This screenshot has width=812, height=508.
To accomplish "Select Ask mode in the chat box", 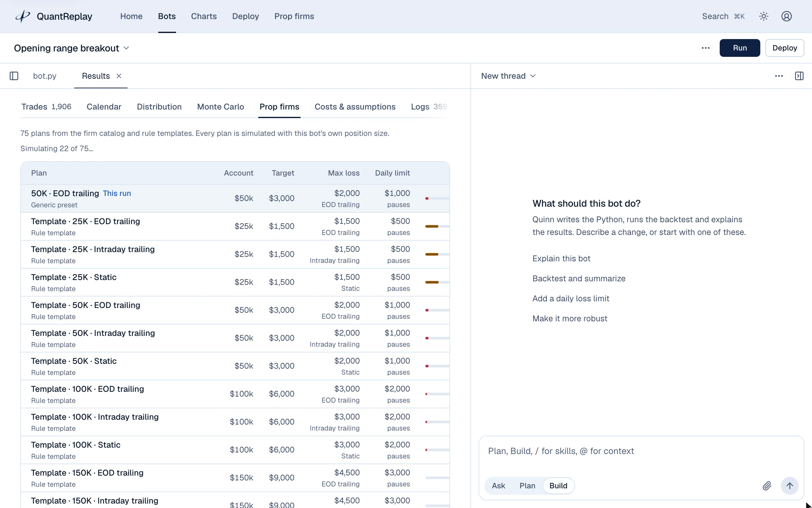I will coord(498,486).
